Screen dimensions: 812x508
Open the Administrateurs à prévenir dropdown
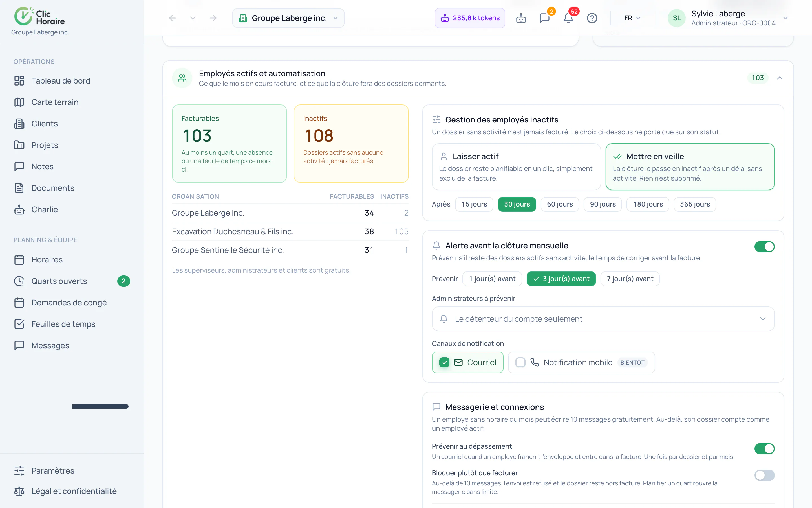(603, 319)
